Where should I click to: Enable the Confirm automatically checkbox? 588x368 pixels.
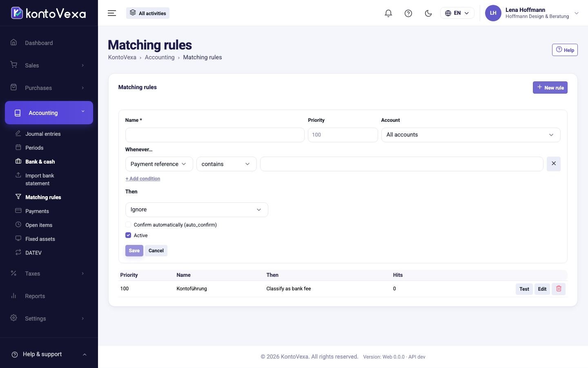coord(128,224)
